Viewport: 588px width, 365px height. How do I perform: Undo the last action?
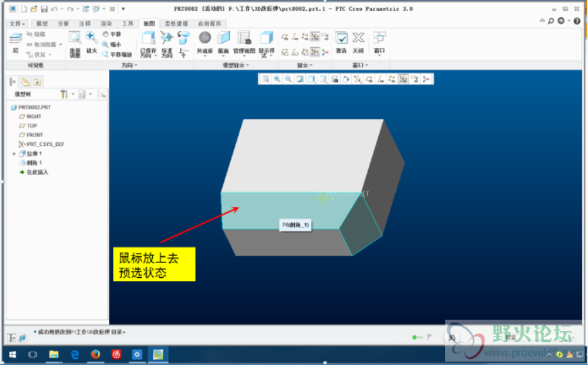pos(54,9)
